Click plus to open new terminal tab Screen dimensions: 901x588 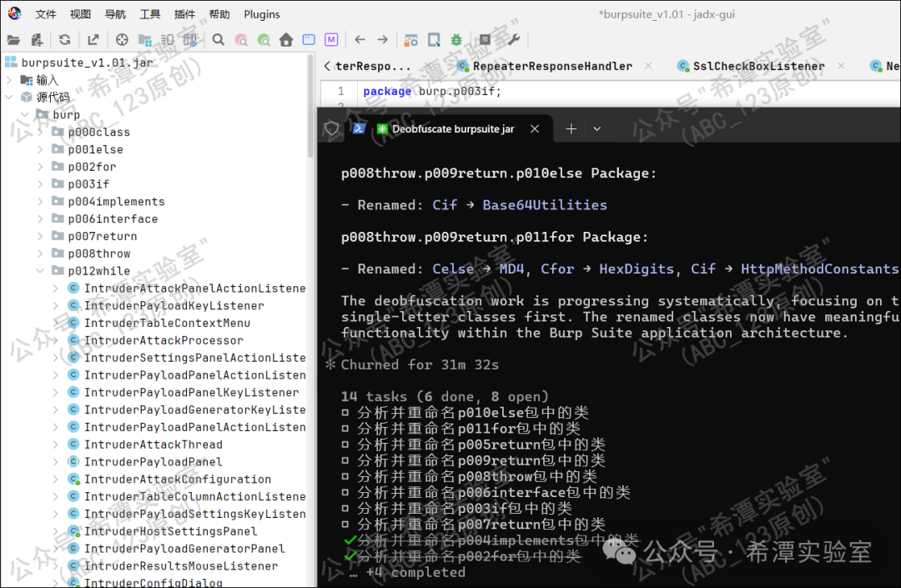[571, 128]
